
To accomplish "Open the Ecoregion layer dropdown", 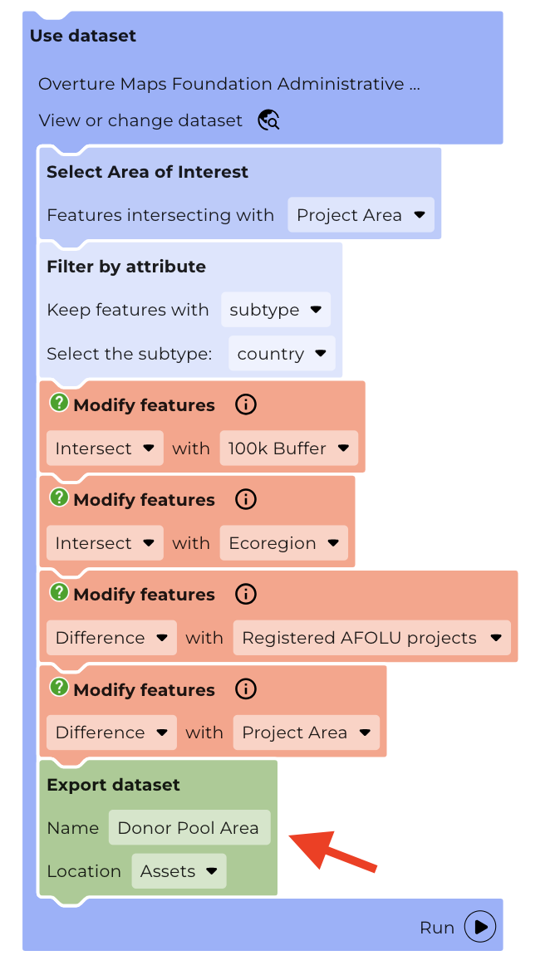I will pos(284,543).
